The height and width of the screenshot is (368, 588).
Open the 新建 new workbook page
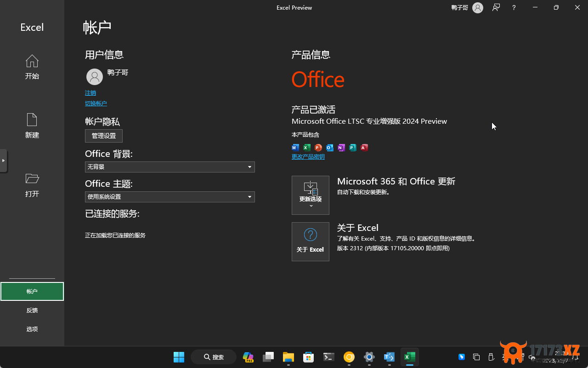[x=32, y=126]
